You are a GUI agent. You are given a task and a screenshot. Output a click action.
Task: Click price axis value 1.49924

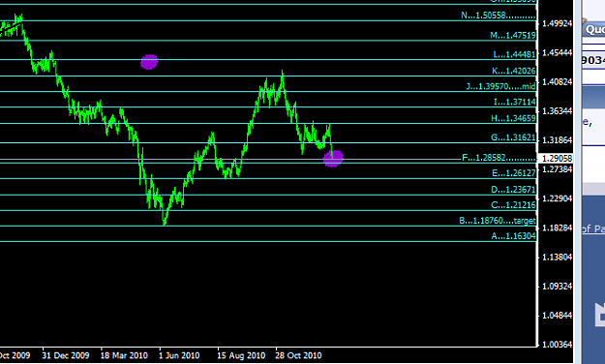[557, 23]
